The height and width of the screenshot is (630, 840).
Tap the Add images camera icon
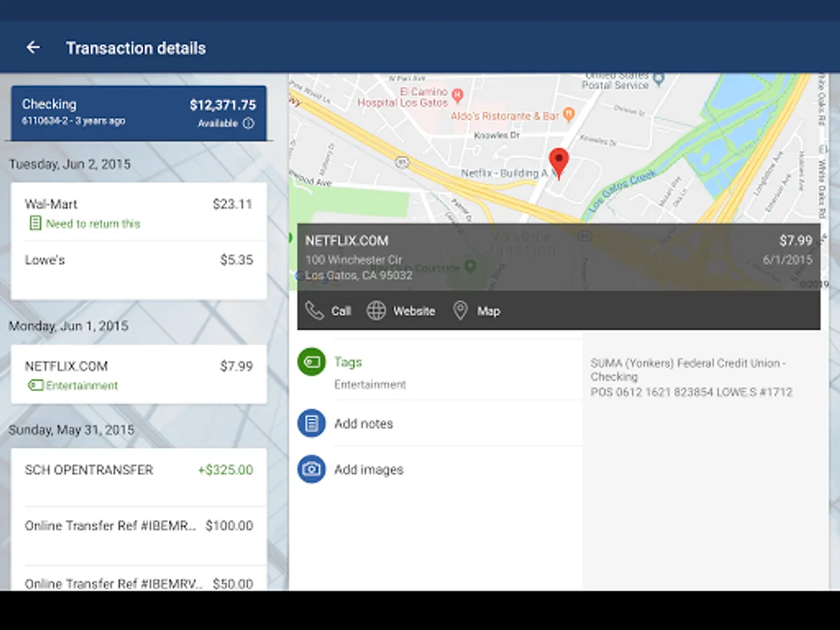click(311, 469)
